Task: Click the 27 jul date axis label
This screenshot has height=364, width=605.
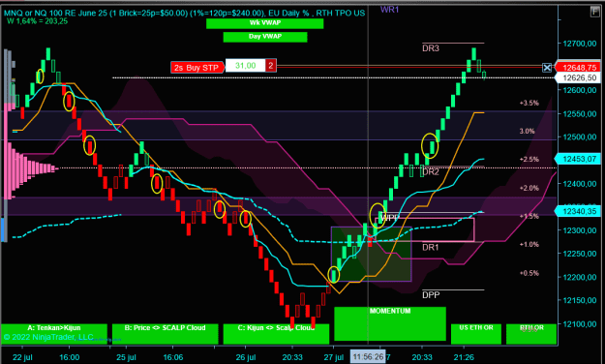Action: point(334,357)
